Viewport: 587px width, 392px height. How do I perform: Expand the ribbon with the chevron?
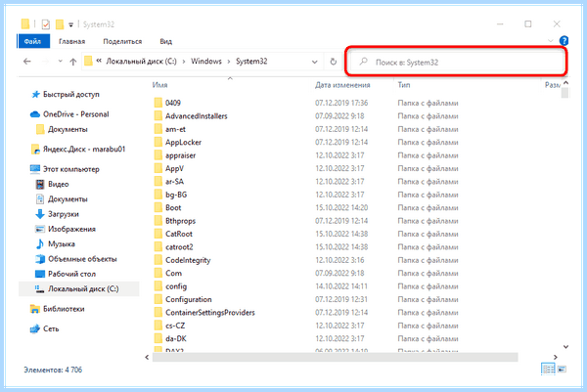pos(550,40)
